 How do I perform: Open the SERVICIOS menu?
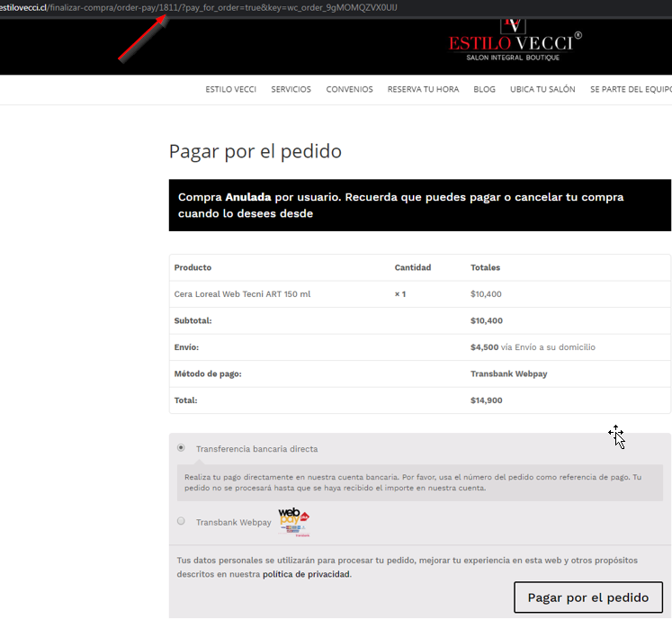(291, 90)
